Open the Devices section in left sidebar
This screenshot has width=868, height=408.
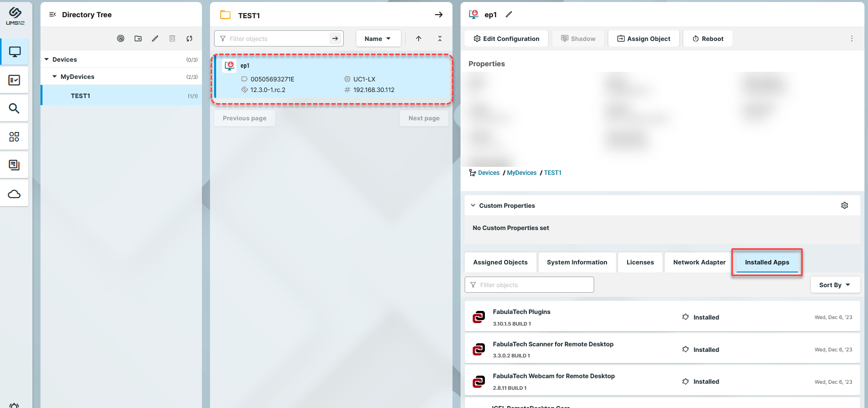[x=15, y=52]
